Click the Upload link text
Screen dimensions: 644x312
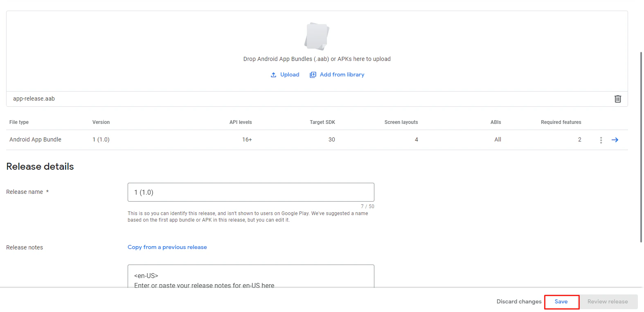click(x=290, y=74)
